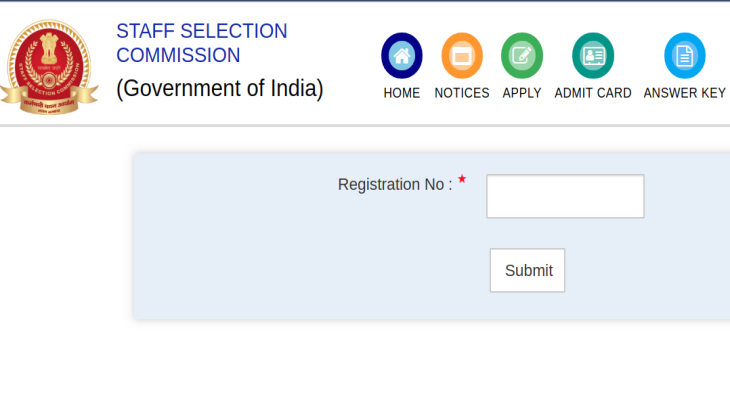Screen dimensions: 730x419
Task: Click the Registration No label text
Action: coord(395,184)
